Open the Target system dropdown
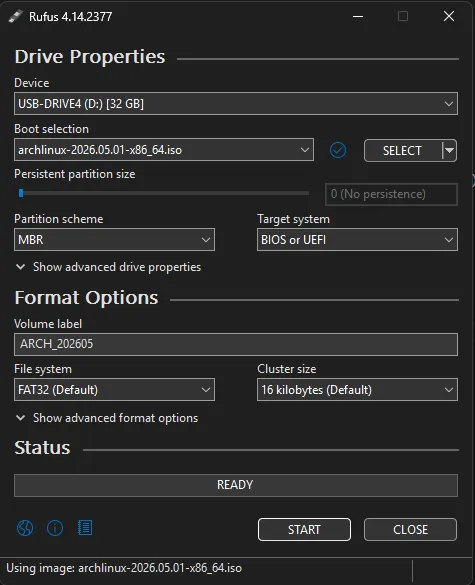This screenshot has height=585, width=475. (x=357, y=240)
